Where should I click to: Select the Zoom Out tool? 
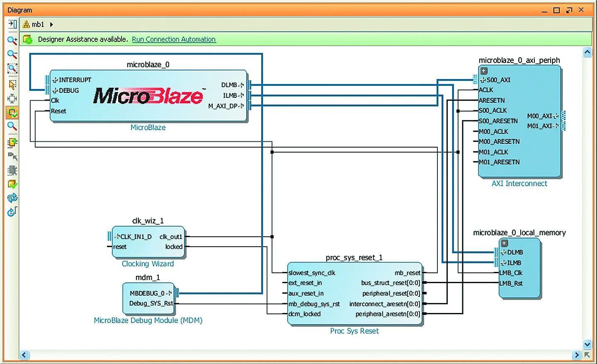click(12, 54)
